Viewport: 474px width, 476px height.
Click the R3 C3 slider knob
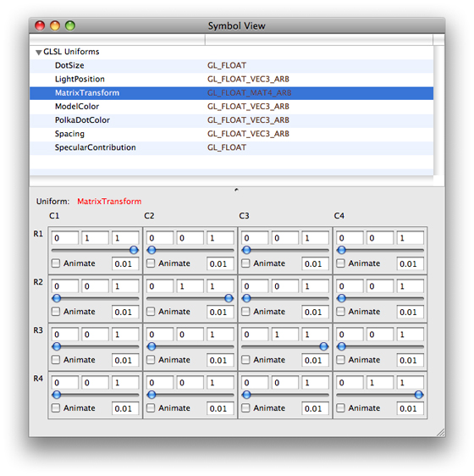[x=324, y=346]
